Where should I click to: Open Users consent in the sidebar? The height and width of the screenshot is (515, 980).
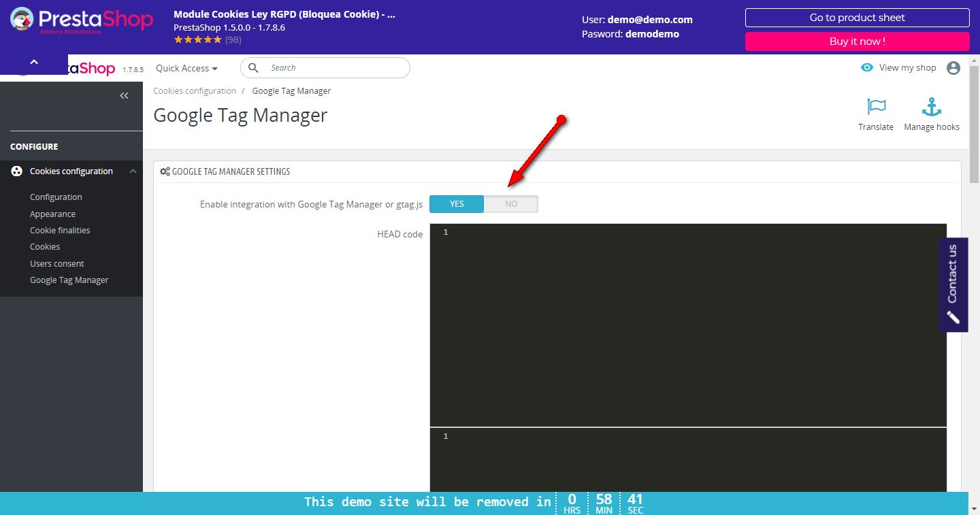coord(57,264)
